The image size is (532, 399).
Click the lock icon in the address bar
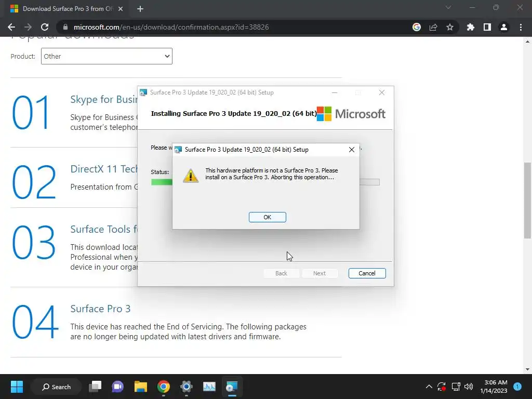tap(65, 27)
